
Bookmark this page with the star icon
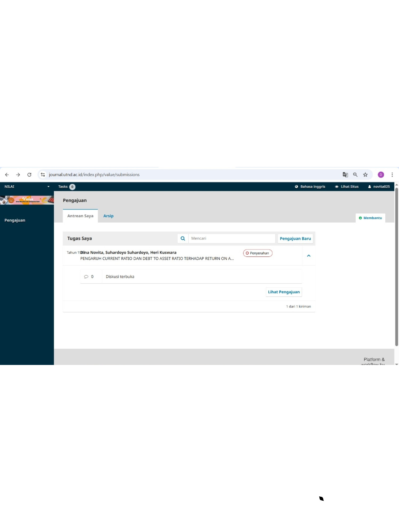[365, 175]
